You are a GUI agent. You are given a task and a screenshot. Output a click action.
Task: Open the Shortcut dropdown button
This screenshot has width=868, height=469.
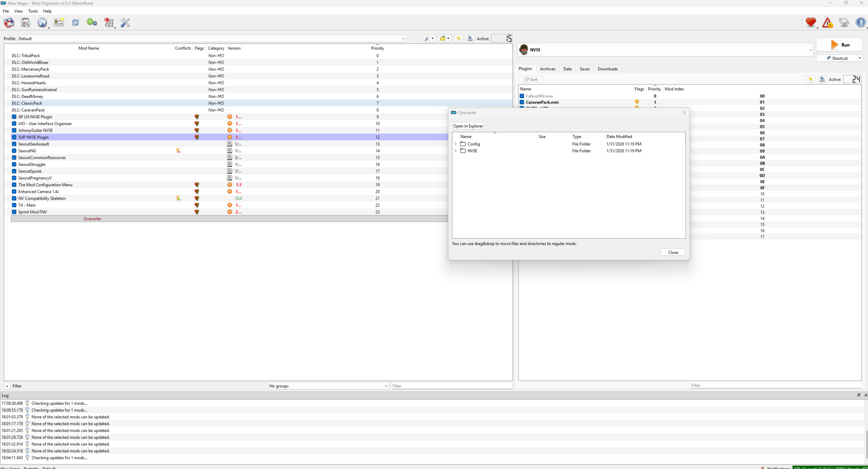point(840,58)
